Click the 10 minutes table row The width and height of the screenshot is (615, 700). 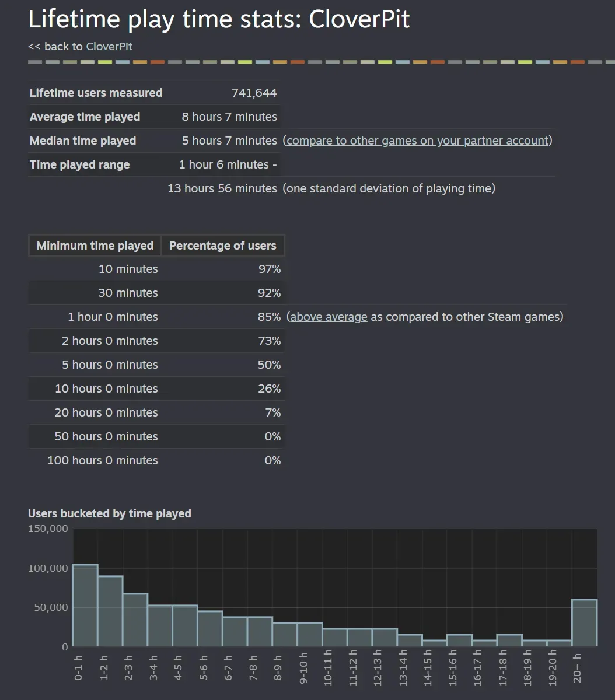[128, 269]
